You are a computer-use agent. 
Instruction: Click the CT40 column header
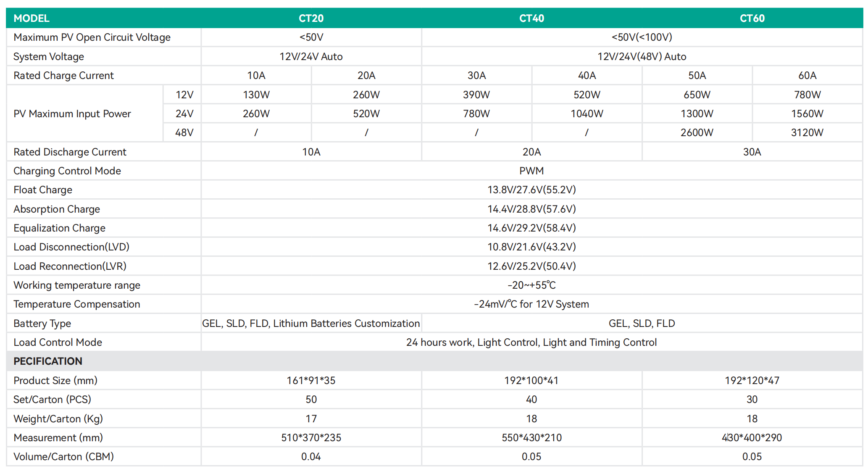click(x=531, y=18)
